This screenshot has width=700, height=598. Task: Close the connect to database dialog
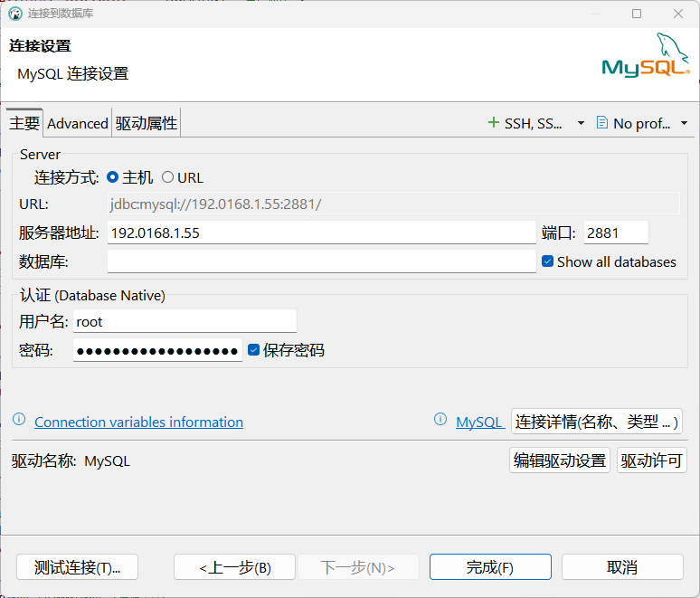678,14
